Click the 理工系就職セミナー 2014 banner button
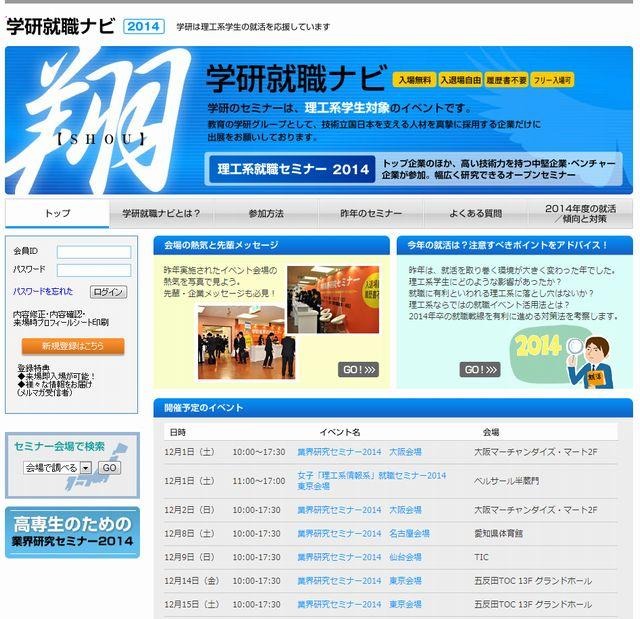This screenshot has width=640, height=619. click(292, 169)
